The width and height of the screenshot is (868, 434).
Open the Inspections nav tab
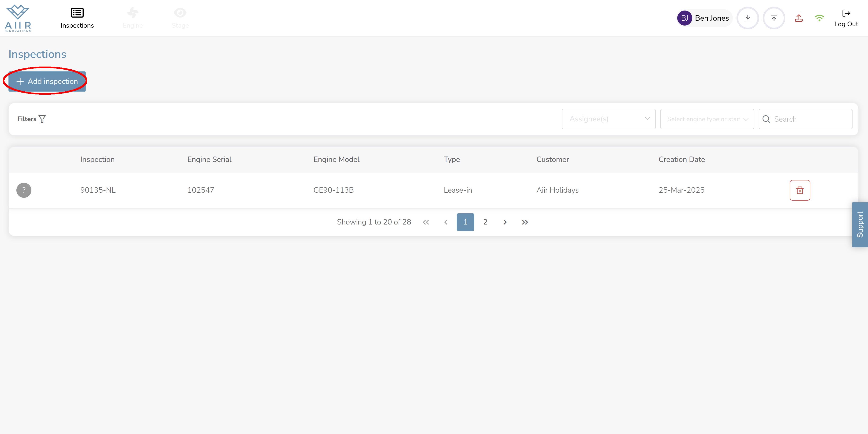coord(77,18)
